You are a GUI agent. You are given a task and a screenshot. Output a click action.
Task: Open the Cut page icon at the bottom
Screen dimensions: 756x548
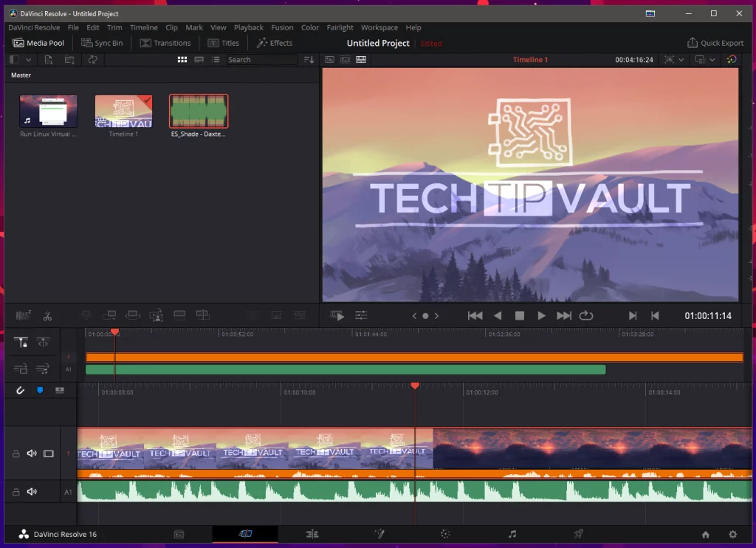pos(245,534)
